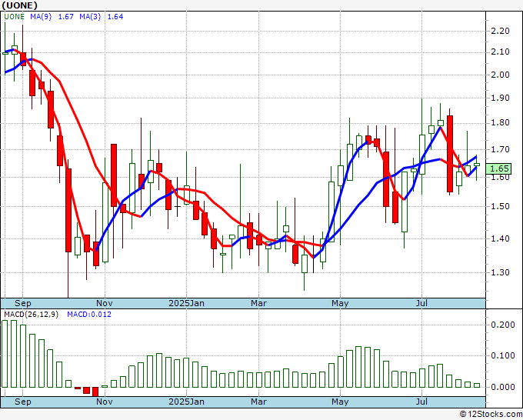Click the MACD:0.012 value label
This screenshot has width=523, height=420.
click(88, 314)
